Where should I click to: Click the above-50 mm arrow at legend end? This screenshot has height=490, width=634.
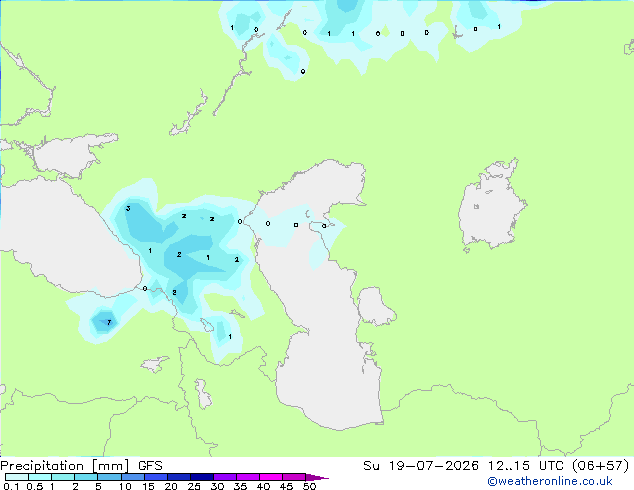coord(317,477)
